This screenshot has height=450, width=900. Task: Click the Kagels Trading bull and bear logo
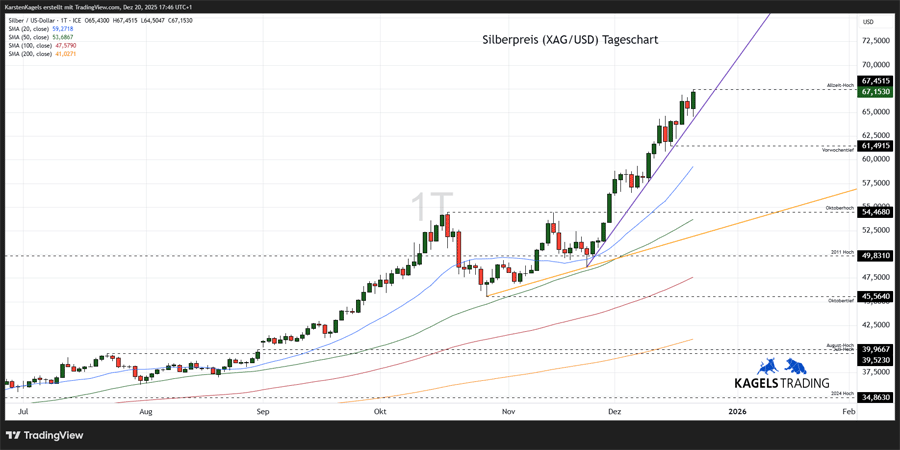782,366
